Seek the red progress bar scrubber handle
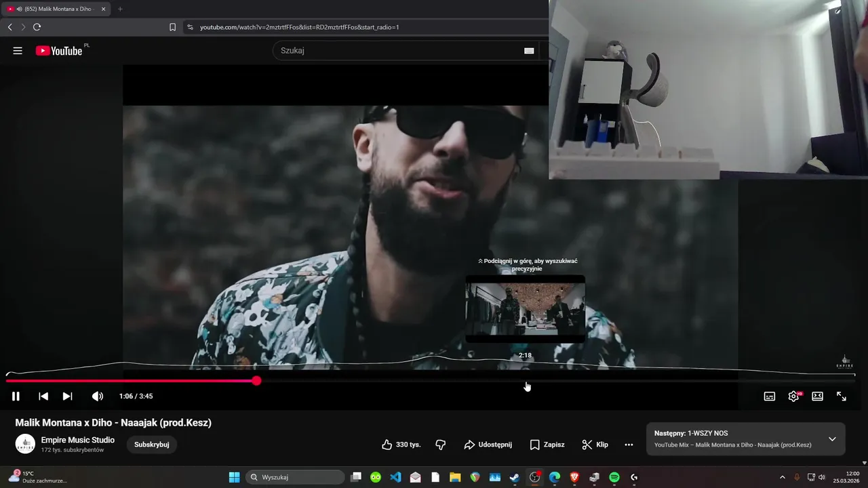 coord(256,381)
